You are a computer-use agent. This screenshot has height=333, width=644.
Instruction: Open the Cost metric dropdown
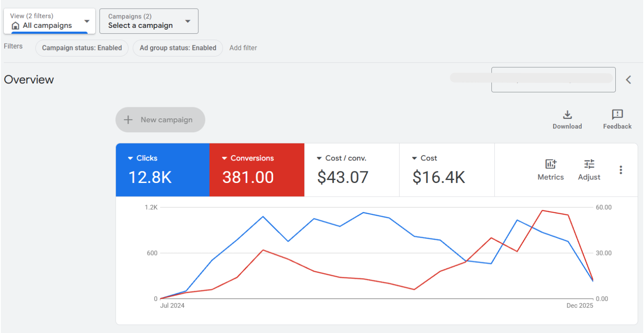point(424,158)
